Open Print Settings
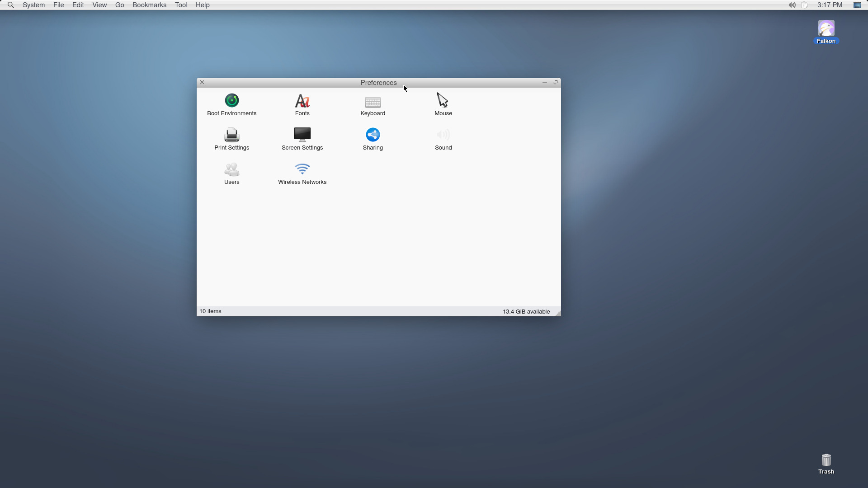The width and height of the screenshot is (868, 488). tap(231, 139)
